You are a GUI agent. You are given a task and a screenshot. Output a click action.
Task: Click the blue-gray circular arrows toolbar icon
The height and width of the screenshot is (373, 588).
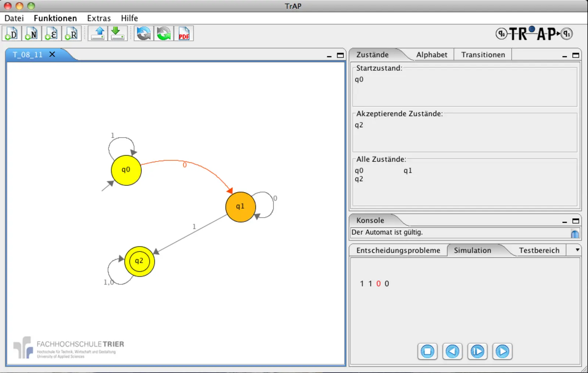coord(144,34)
